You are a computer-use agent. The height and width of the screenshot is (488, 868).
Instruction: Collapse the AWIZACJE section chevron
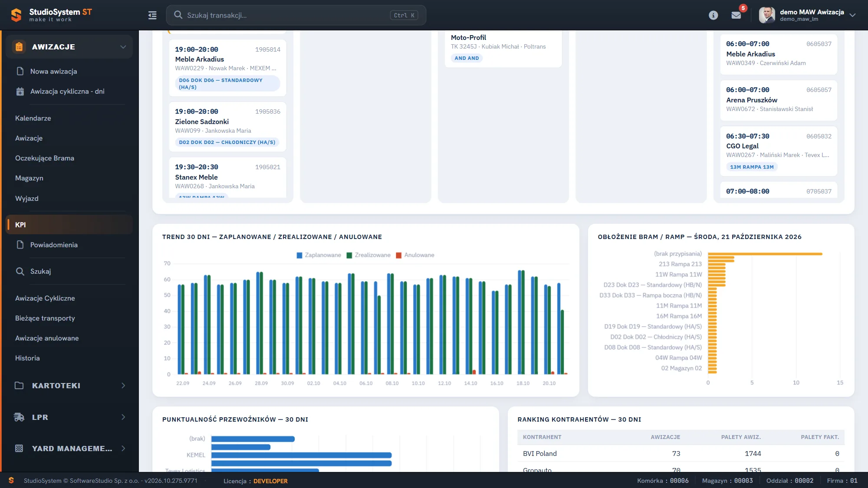pos(123,47)
